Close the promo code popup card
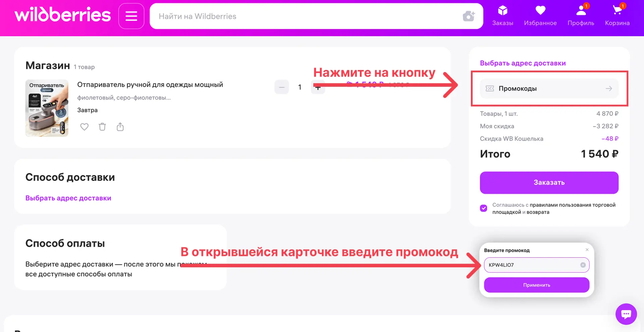Image resolution: width=644 pixels, height=332 pixels. [x=587, y=250]
